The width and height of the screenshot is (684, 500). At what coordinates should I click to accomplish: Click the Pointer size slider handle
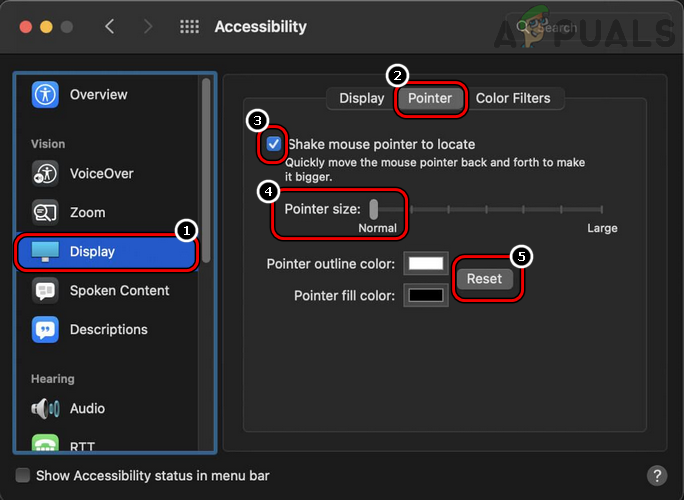[x=373, y=209]
